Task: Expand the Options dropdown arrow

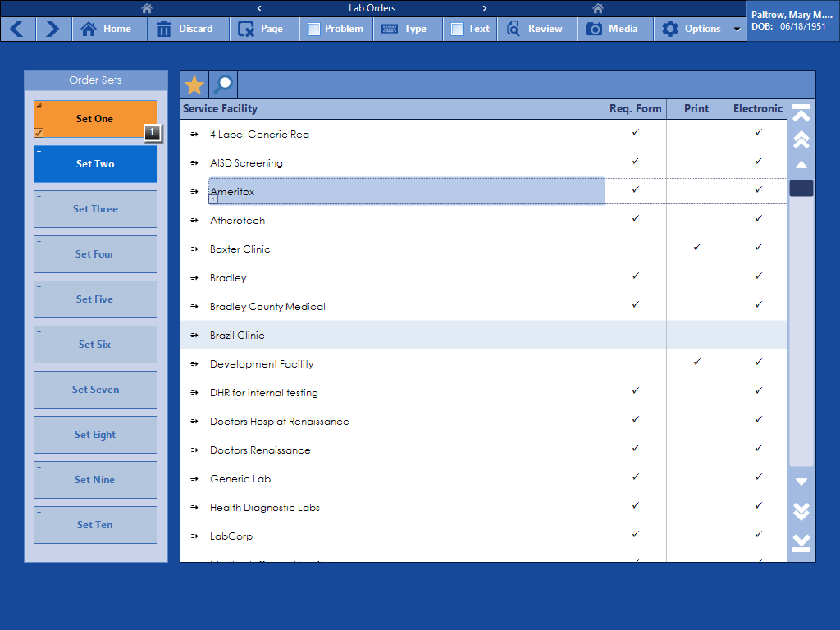Action: pos(737,30)
